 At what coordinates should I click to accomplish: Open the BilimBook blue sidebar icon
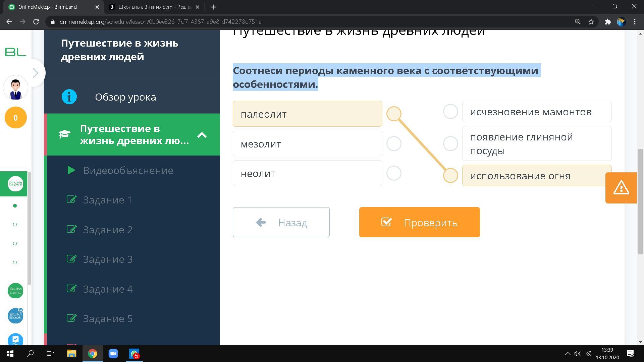(15, 316)
